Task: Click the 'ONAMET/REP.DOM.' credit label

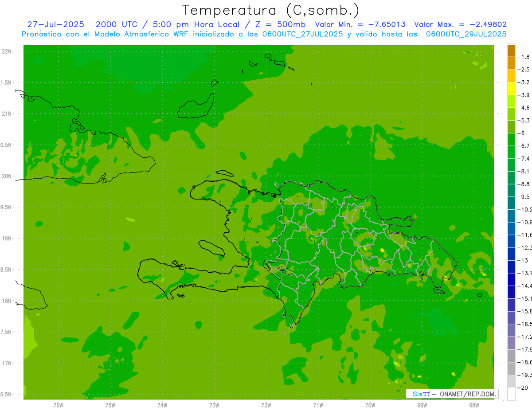Action: coord(467,394)
